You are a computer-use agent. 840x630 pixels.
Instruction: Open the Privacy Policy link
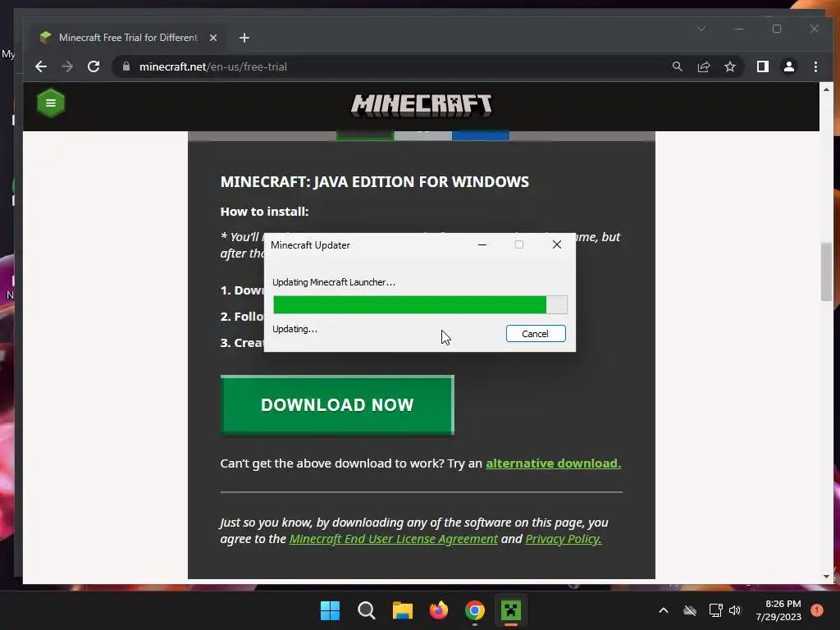pos(564,539)
